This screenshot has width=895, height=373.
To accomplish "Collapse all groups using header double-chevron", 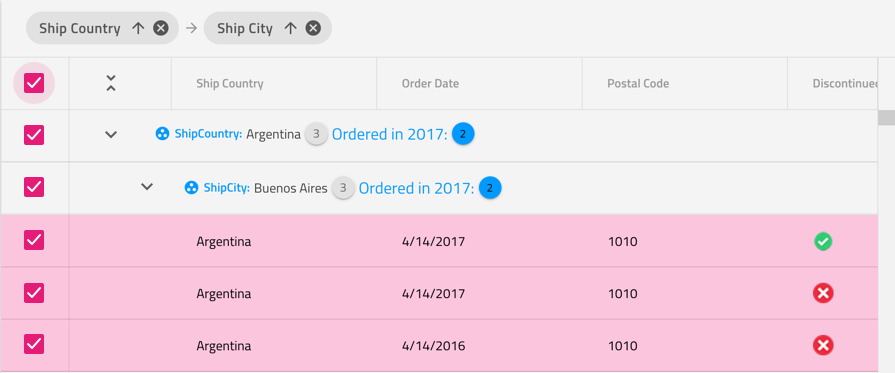I will point(111,83).
